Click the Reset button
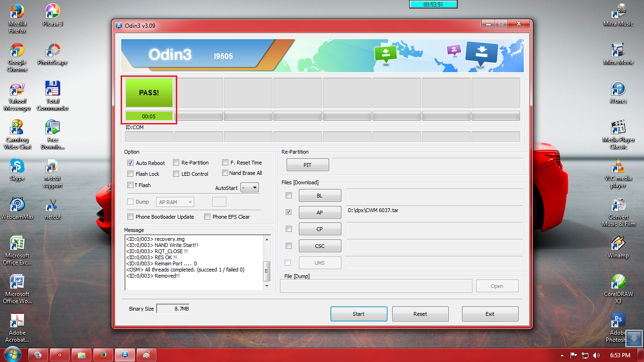644x362 pixels. tap(420, 314)
